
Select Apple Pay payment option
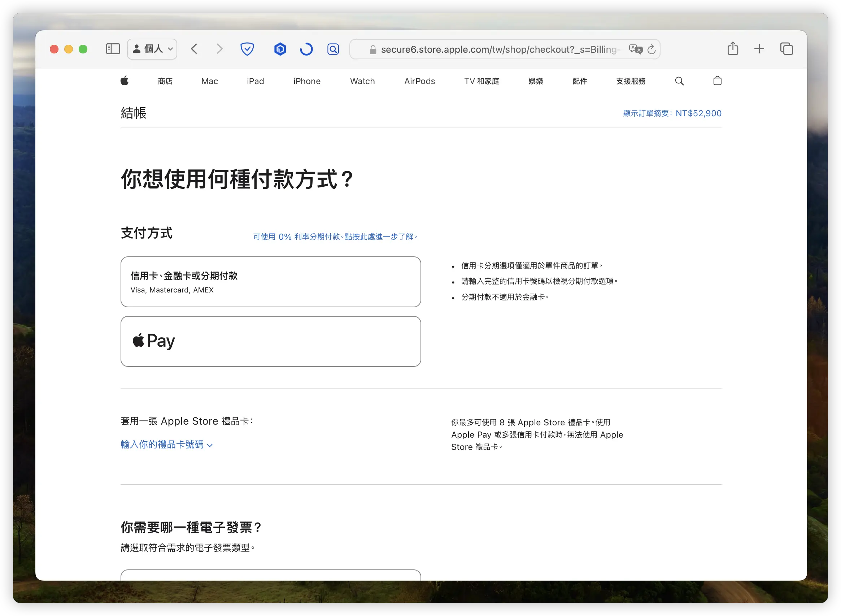point(271,342)
